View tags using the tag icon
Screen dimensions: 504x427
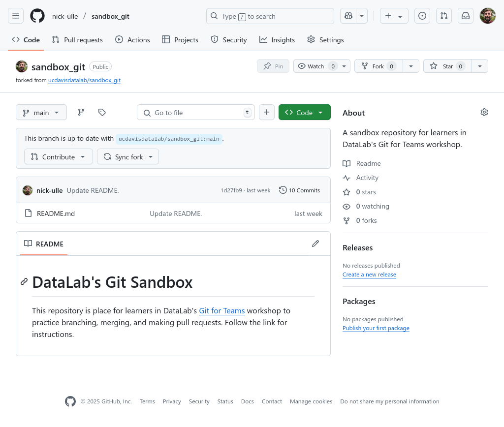pos(102,113)
